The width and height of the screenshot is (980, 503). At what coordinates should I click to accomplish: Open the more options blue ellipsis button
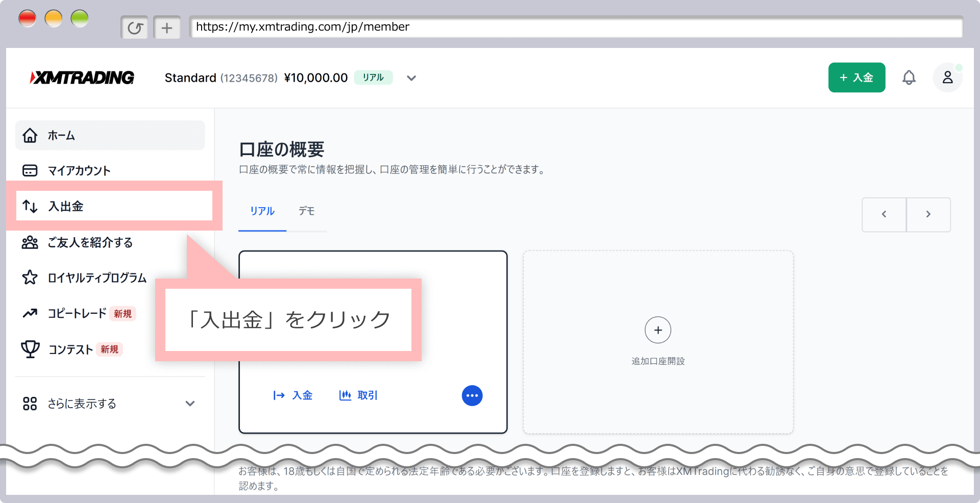click(x=472, y=395)
